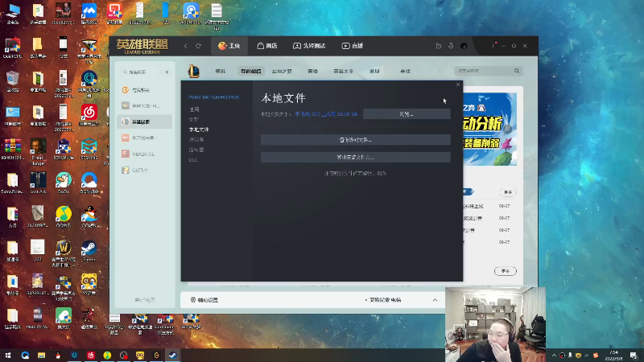Expand the bottom bar chevron arrow
This screenshot has height=362, width=644.
click(x=435, y=300)
